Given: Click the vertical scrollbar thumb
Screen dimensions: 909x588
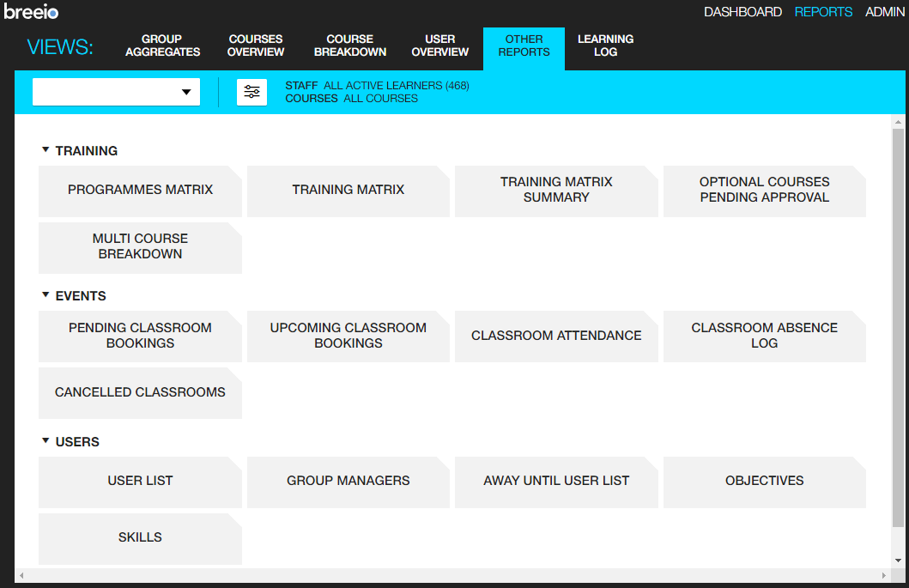Looking at the screenshot, I should pos(898,328).
